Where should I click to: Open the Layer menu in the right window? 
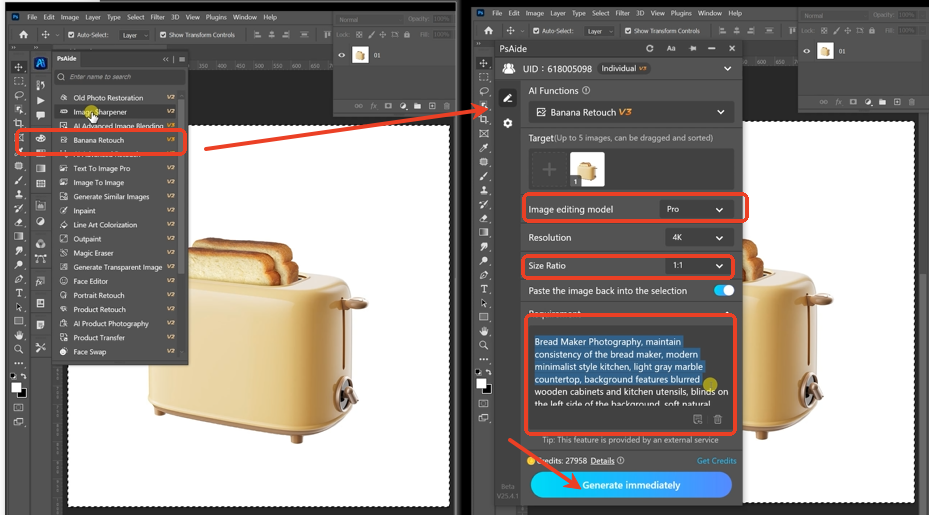click(558, 13)
